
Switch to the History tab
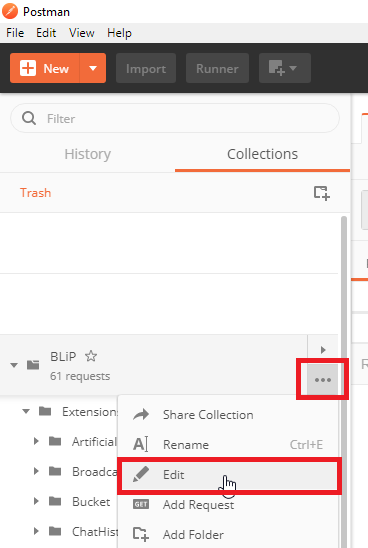(87, 154)
